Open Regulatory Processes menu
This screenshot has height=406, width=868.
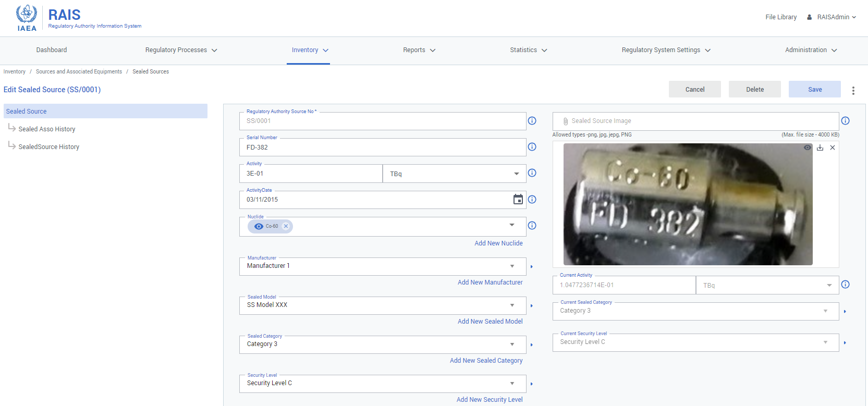pyautogui.click(x=181, y=50)
